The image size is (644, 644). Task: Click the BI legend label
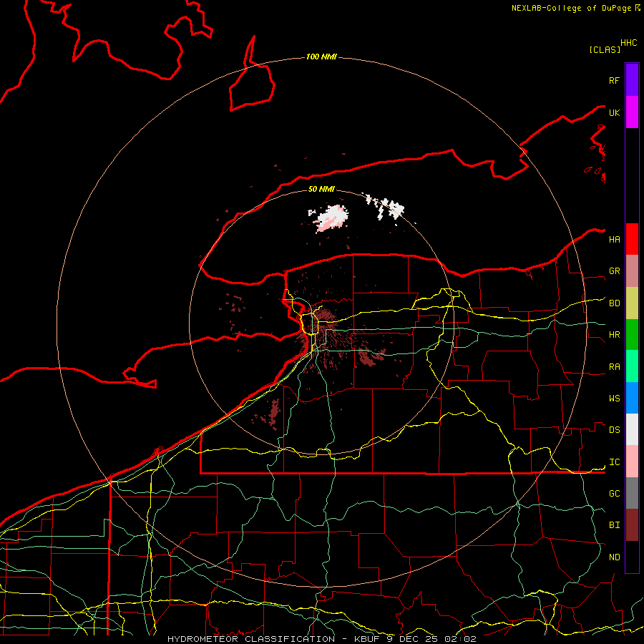pos(614,525)
